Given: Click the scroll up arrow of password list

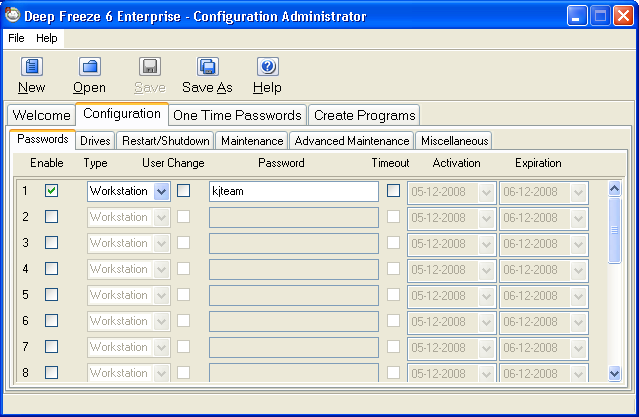Looking at the screenshot, I should 615,189.
